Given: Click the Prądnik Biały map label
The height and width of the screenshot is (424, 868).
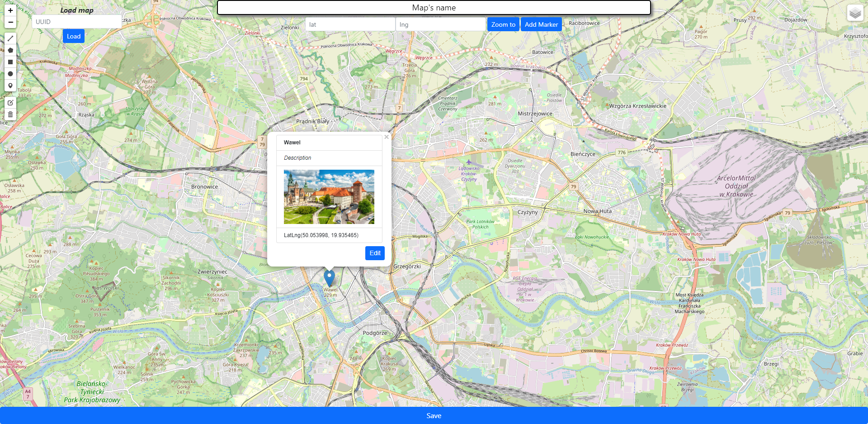Looking at the screenshot, I should coord(312,121).
